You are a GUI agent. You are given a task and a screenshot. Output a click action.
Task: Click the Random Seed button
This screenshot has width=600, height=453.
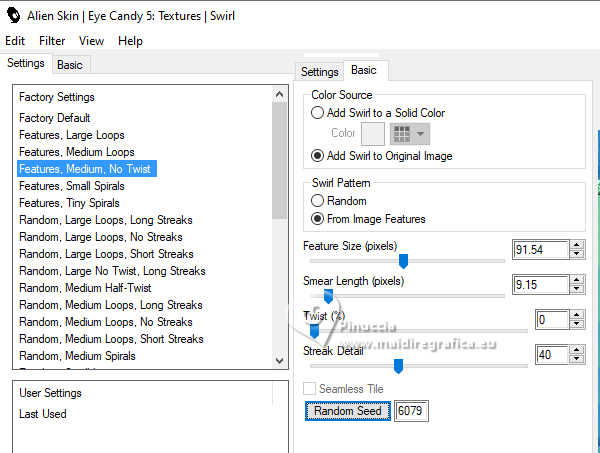tap(347, 411)
